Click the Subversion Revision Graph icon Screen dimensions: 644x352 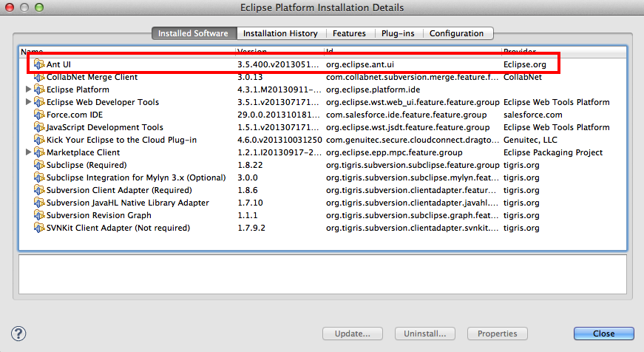39,215
